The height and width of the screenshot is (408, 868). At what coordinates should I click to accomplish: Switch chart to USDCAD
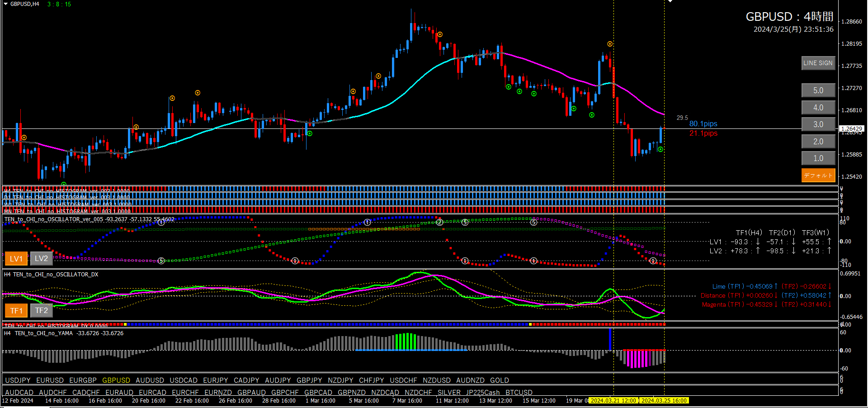pos(184,380)
